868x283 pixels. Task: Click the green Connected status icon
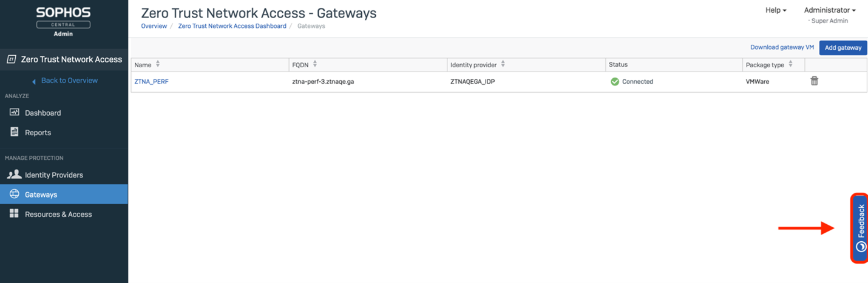pyautogui.click(x=615, y=81)
